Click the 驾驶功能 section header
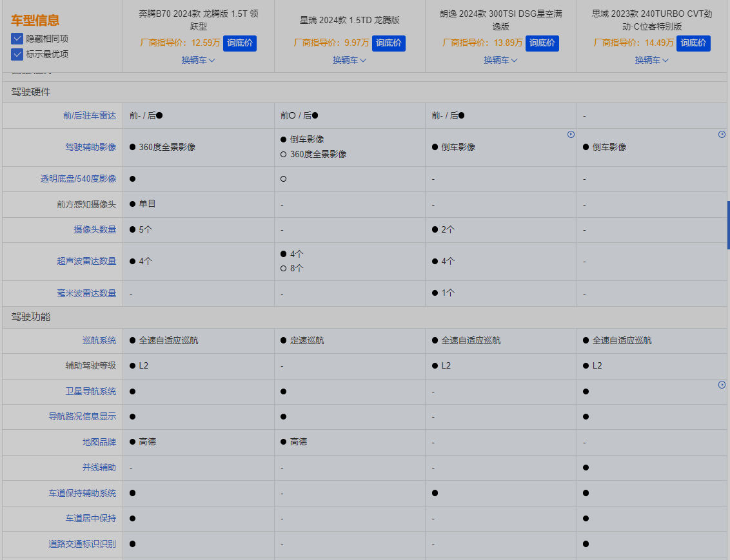 pyautogui.click(x=31, y=317)
